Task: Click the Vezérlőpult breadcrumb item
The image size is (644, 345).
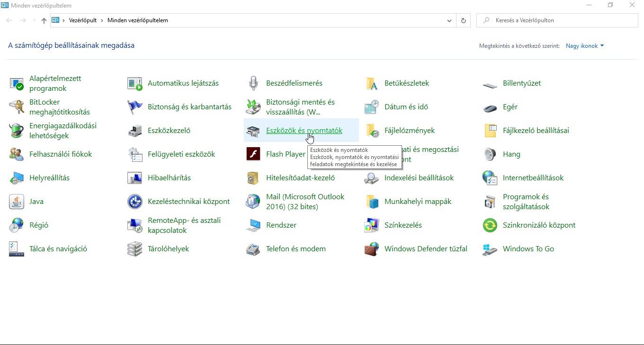Action: pos(83,20)
